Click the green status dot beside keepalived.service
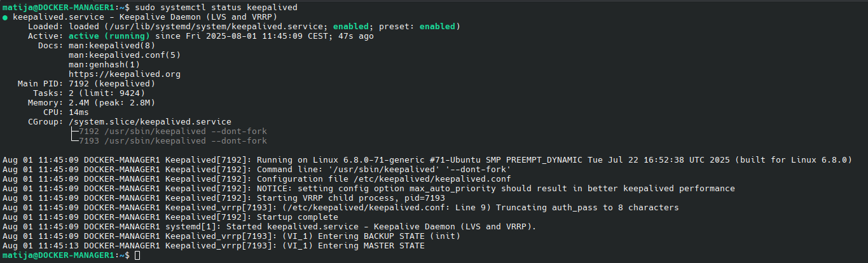 [5, 17]
